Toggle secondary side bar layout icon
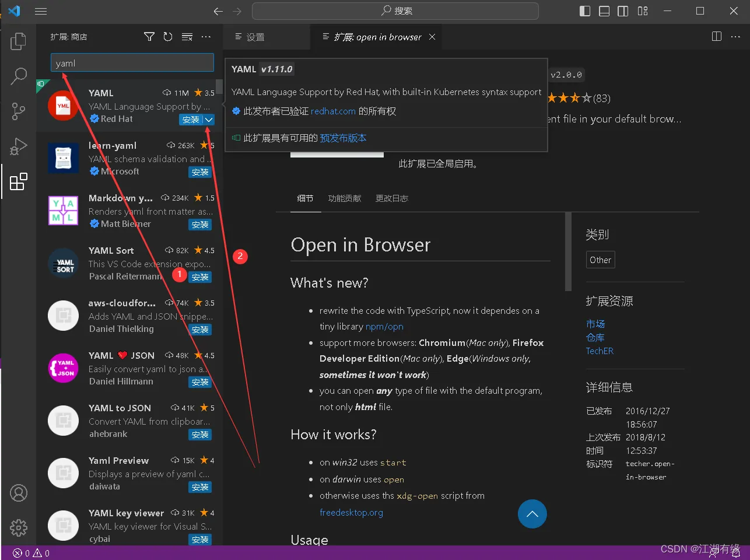The width and height of the screenshot is (750, 560). 623,11
